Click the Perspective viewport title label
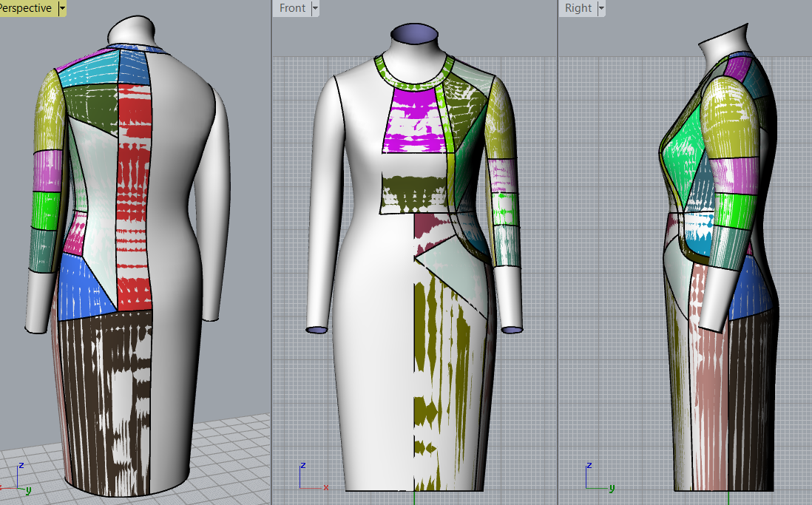Screen dimensions: 812x505 pyautogui.click(x=26, y=8)
